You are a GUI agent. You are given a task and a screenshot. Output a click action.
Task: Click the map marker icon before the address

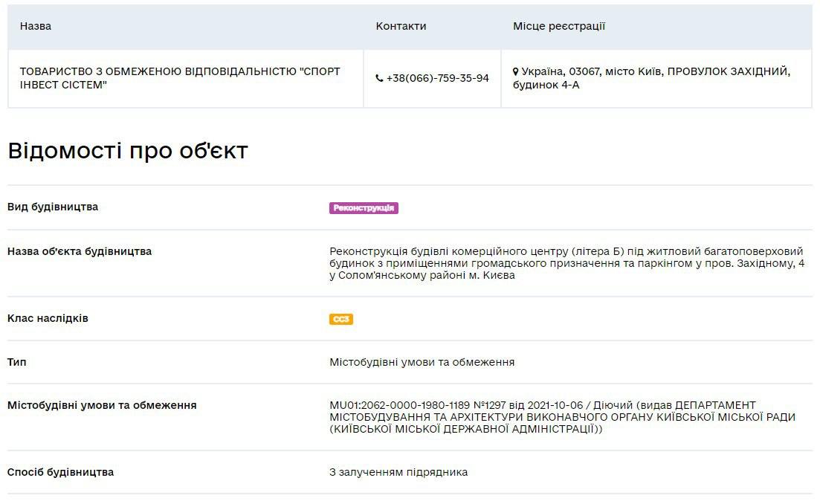tap(516, 72)
